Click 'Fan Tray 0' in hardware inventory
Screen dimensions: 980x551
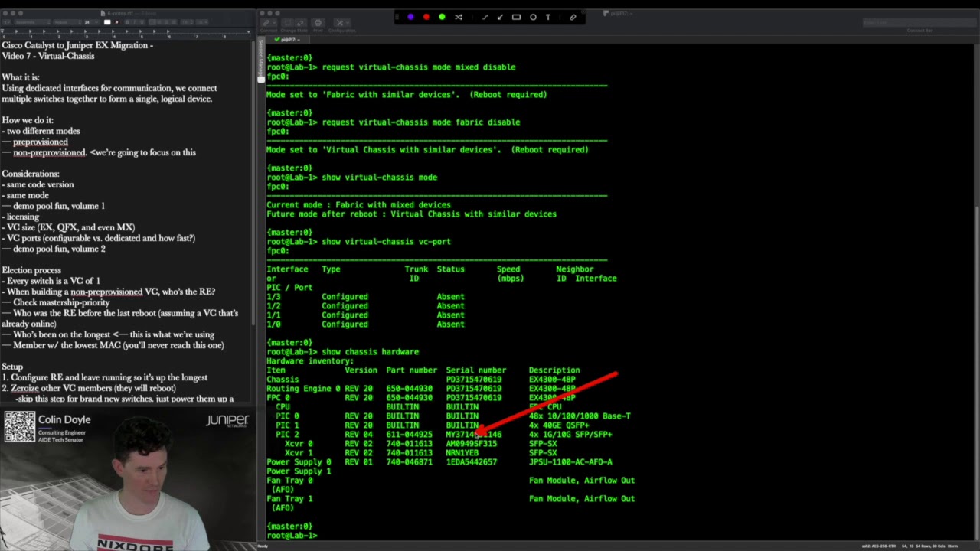coord(289,481)
